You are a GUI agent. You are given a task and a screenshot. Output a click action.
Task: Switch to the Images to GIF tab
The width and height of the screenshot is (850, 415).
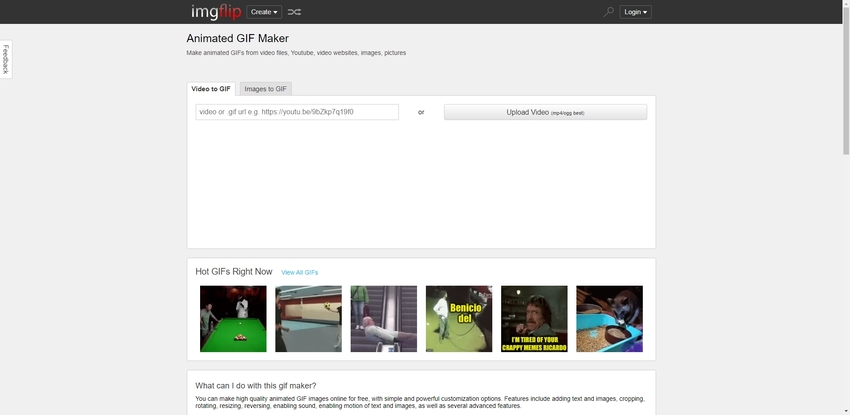266,89
